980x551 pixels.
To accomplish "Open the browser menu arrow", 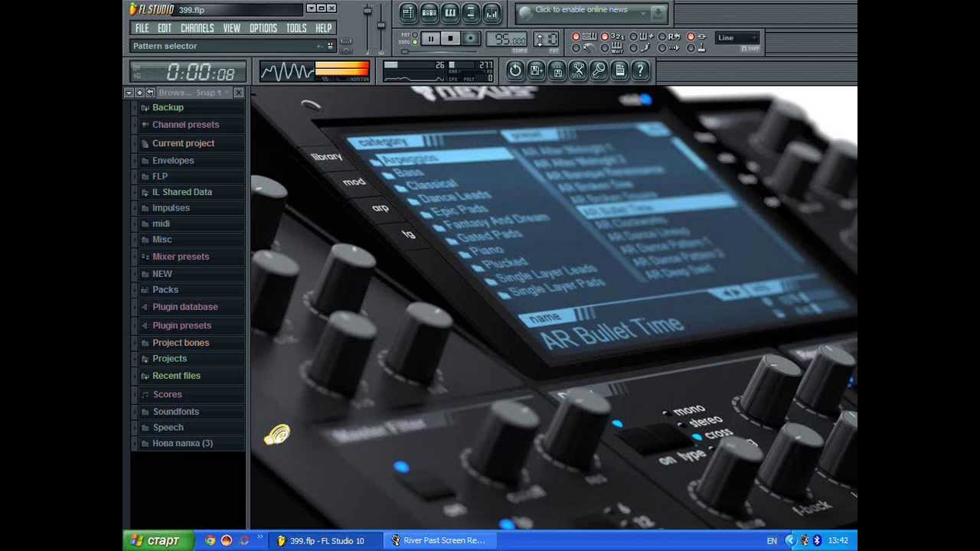I will pyautogui.click(x=129, y=93).
